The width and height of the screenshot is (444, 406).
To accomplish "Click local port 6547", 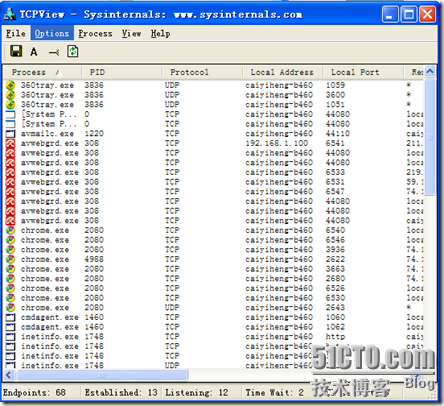I will click(335, 192).
